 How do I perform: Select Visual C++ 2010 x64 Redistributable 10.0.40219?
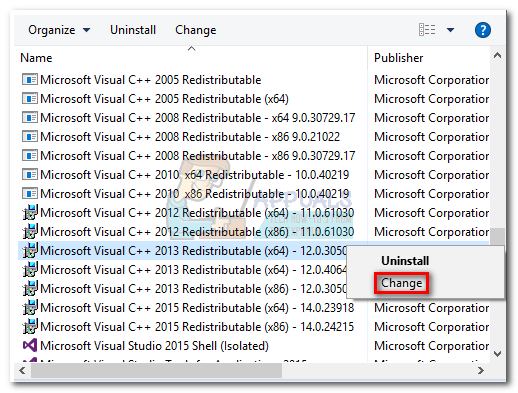tap(195, 175)
